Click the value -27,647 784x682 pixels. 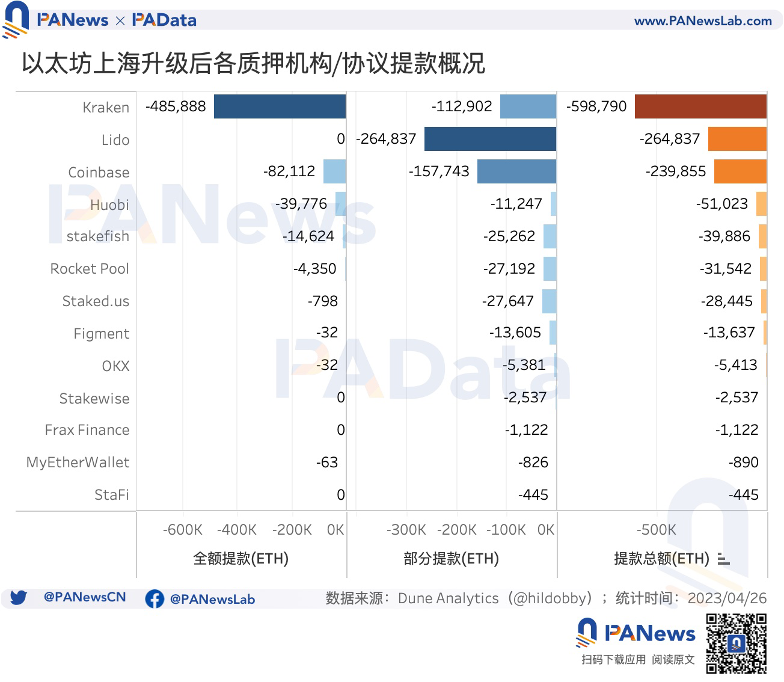click(x=508, y=301)
